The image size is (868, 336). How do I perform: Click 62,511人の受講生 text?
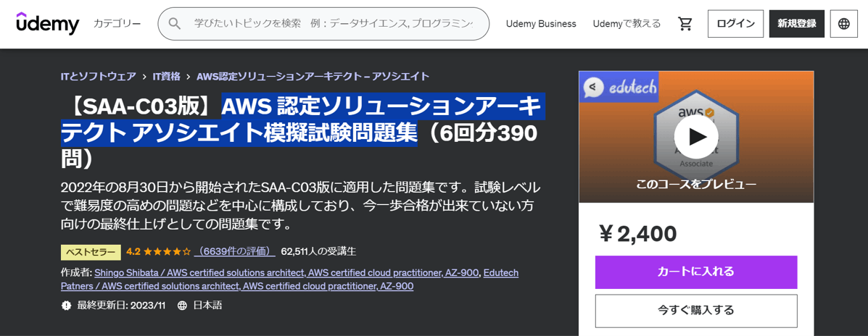[x=318, y=251]
